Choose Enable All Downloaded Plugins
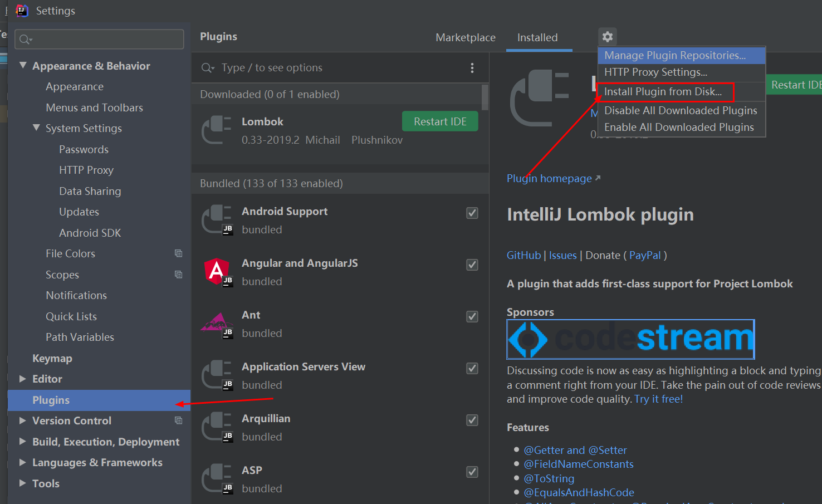822x504 pixels. point(682,127)
